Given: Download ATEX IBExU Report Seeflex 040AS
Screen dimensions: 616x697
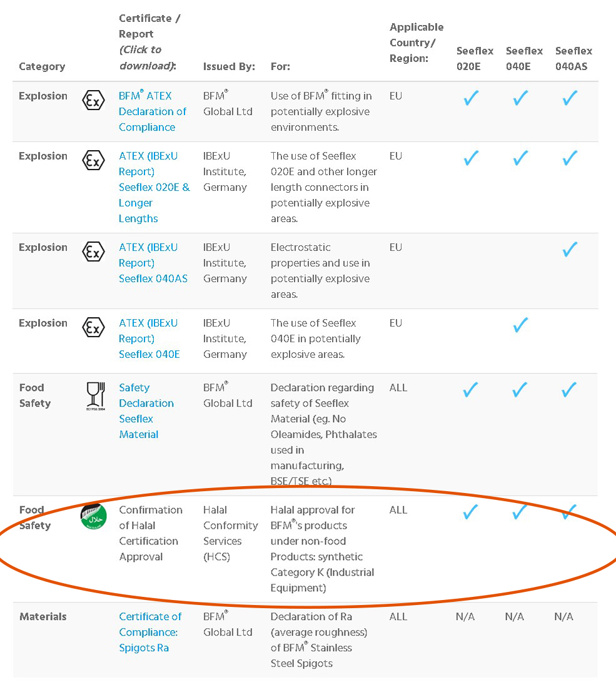Looking at the screenshot, I should [x=153, y=263].
